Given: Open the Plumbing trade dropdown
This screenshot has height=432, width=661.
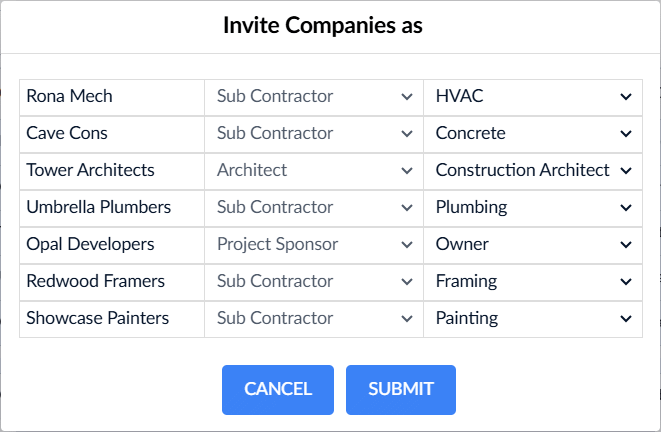Looking at the screenshot, I should point(533,208).
